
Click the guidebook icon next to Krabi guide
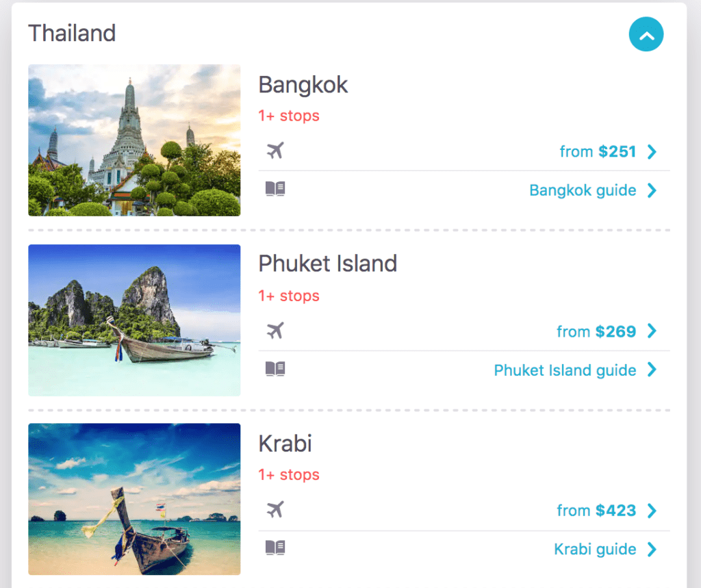pos(275,548)
